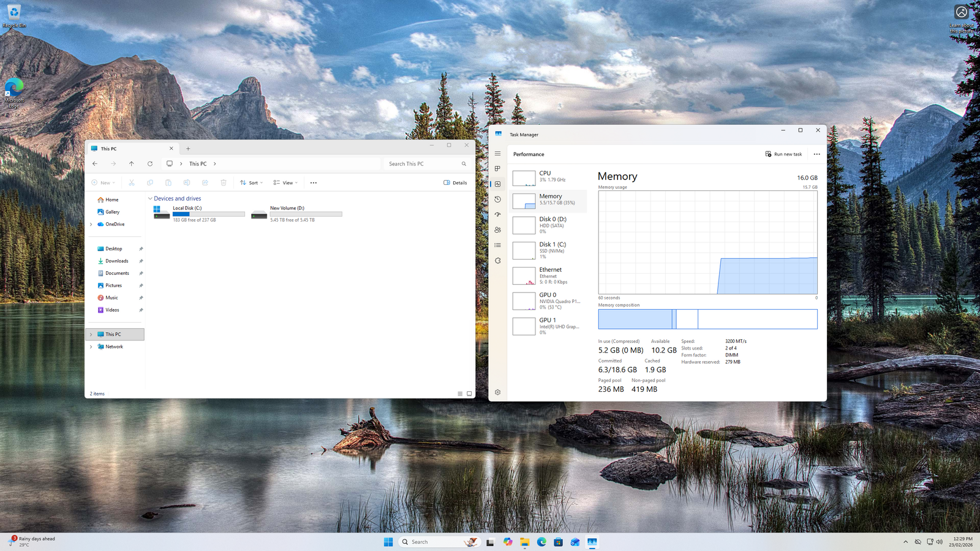Click the Search This PC field
This screenshot has width=980, height=551.
pyautogui.click(x=423, y=163)
